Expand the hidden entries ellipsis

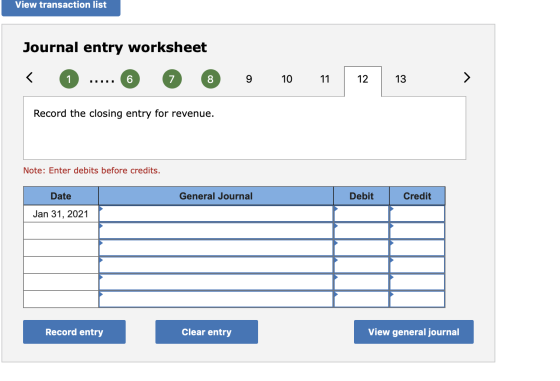coord(102,81)
